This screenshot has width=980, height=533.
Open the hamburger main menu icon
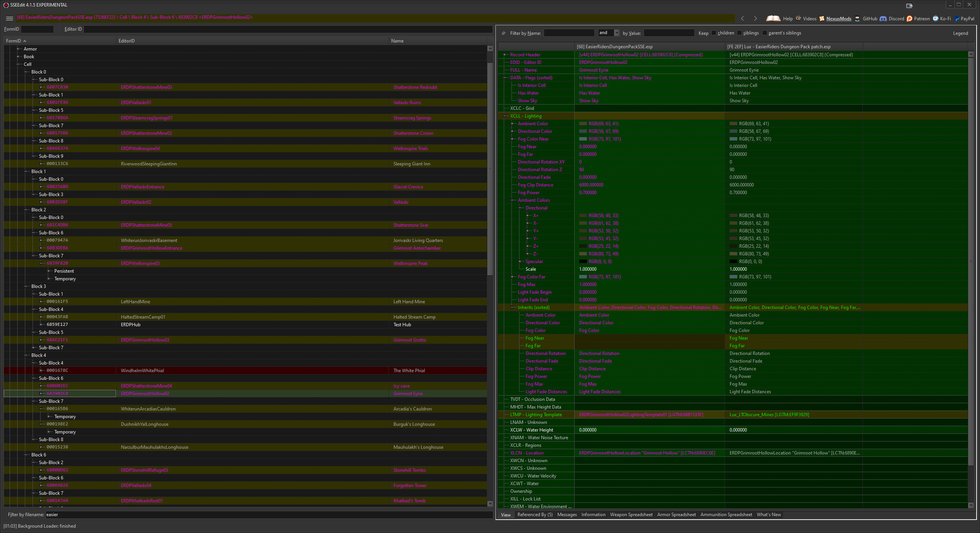(10, 18)
